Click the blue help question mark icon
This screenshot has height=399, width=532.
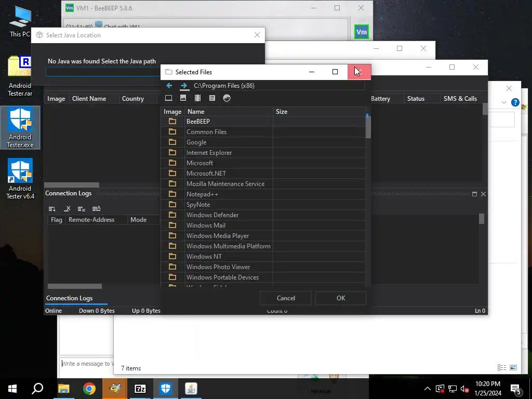tap(515, 102)
